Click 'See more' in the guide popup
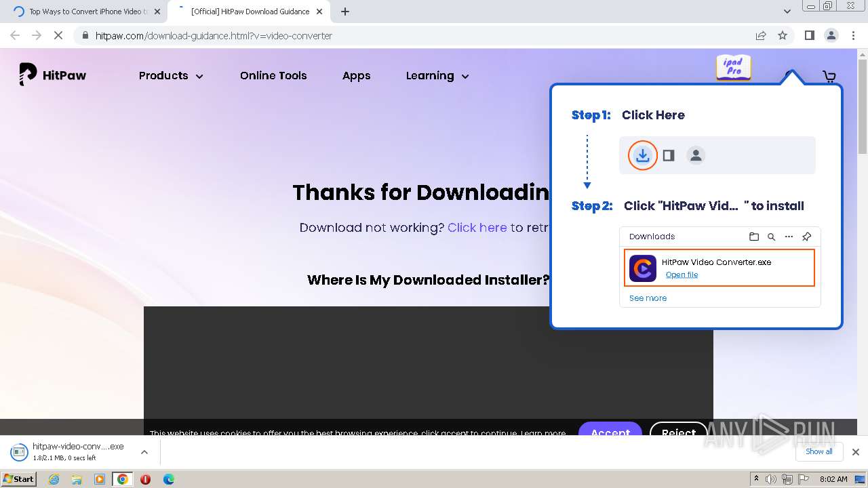 (648, 298)
